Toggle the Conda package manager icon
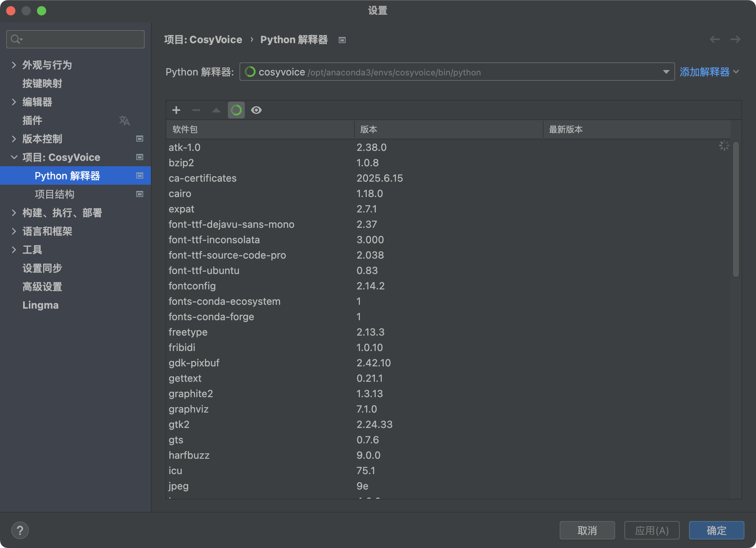The image size is (756, 548). [x=236, y=110]
